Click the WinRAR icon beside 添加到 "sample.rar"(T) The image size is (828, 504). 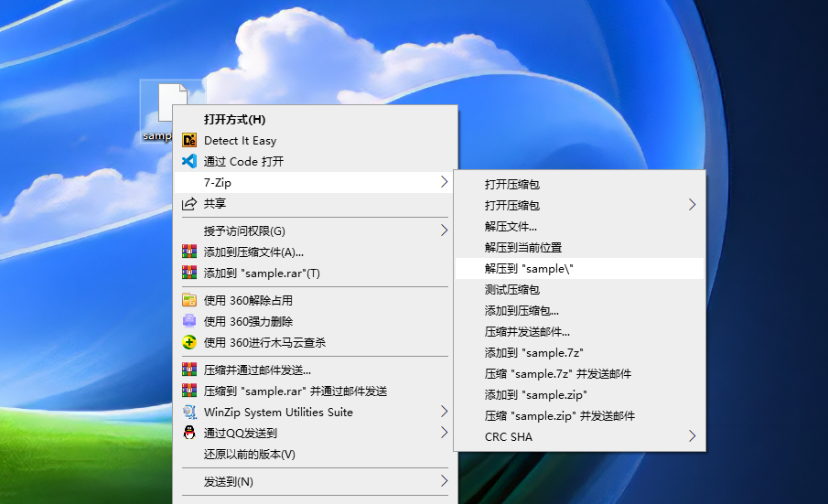[x=189, y=273]
